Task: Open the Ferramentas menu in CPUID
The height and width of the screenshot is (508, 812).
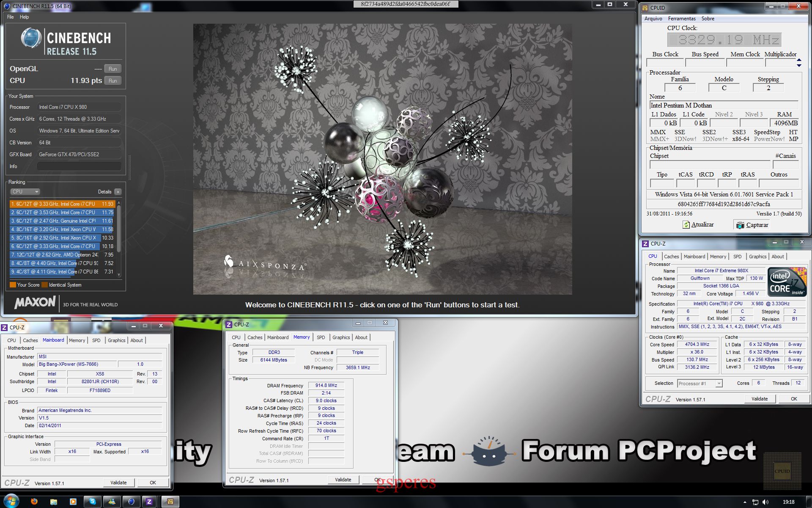Action: pyautogui.click(x=682, y=19)
